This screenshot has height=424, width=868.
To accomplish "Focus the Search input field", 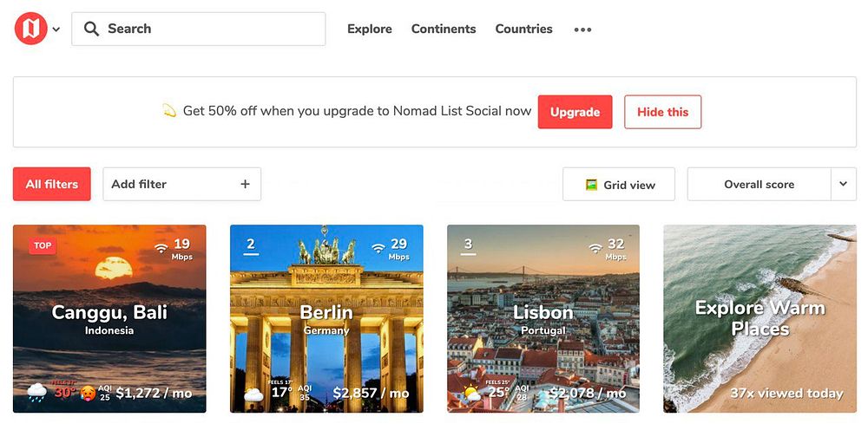I will pos(198,29).
